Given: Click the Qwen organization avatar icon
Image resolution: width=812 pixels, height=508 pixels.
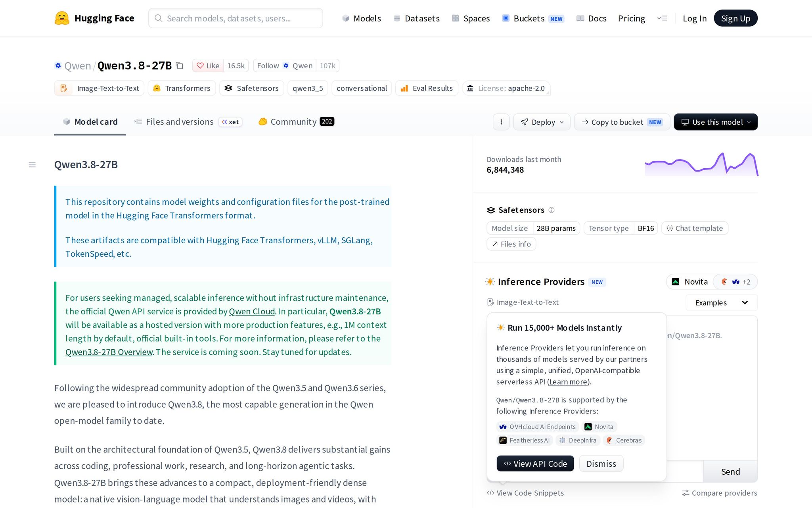Looking at the screenshot, I should (x=58, y=65).
